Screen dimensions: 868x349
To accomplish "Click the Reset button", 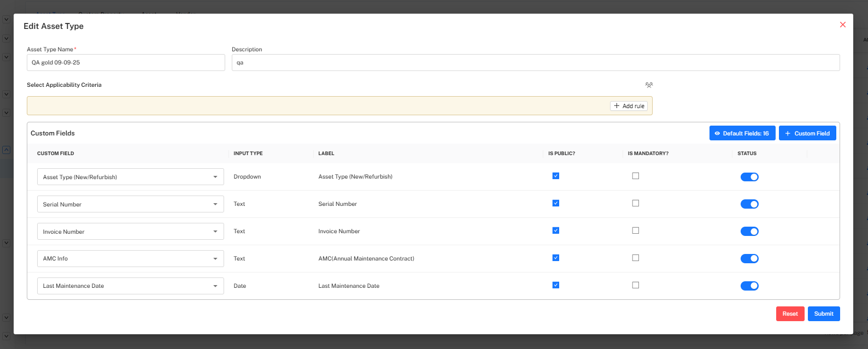I will pyautogui.click(x=790, y=313).
